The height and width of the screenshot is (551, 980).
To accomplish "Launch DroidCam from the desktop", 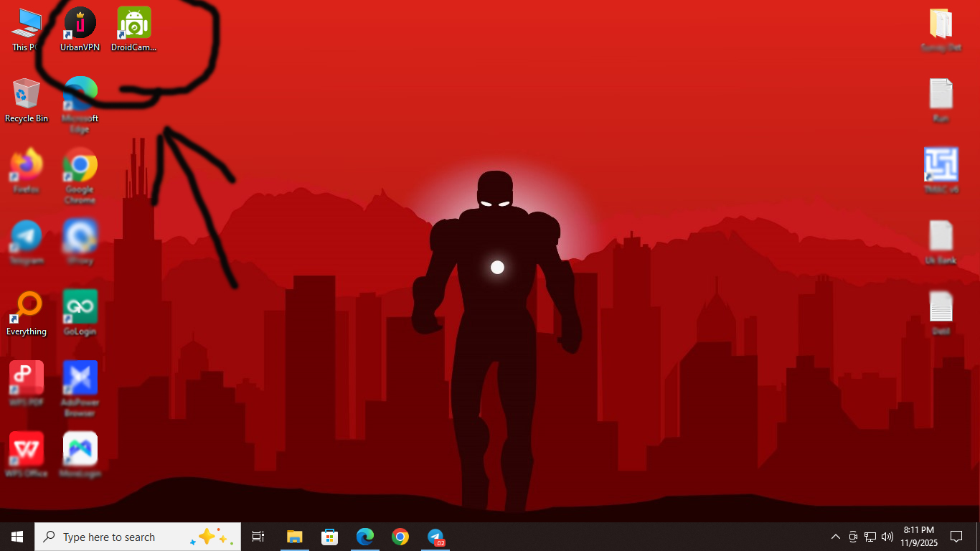I will click(134, 24).
